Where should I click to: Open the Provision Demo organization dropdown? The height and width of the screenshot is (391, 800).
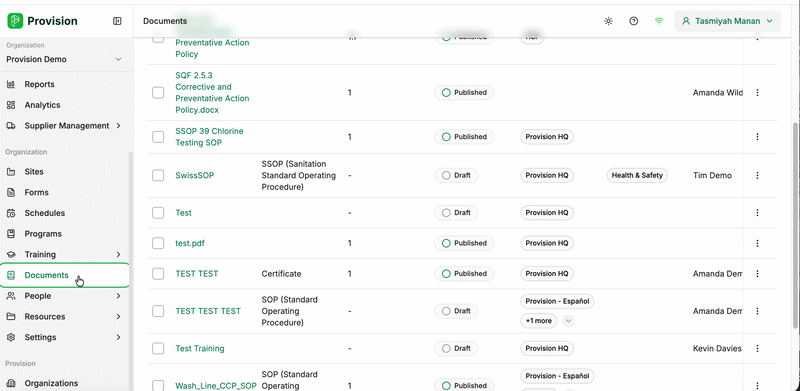pos(64,59)
